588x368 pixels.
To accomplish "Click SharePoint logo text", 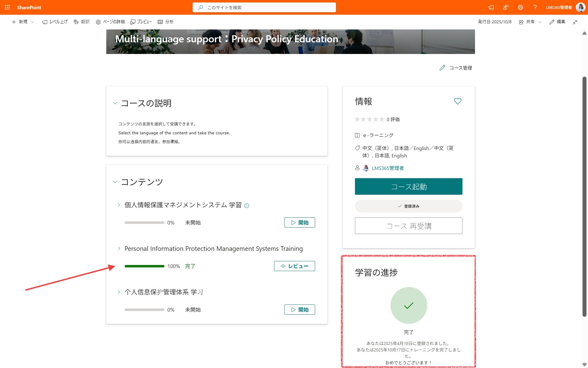I will 29,7.
